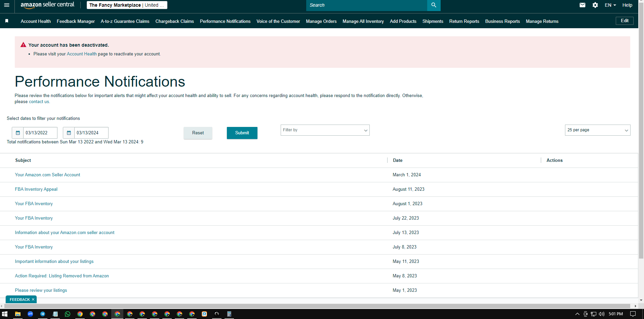Open the settings gear icon
Viewport: 644px width, 319px height.
pyautogui.click(x=595, y=5)
